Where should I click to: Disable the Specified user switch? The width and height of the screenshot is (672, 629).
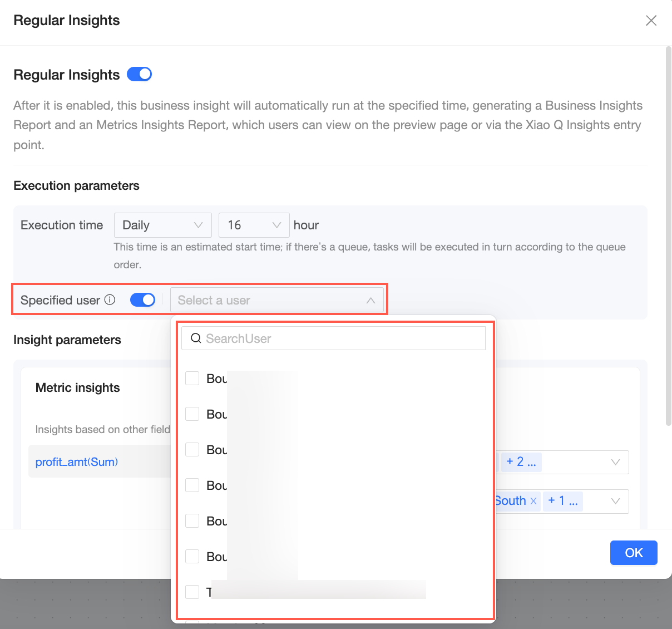142,300
